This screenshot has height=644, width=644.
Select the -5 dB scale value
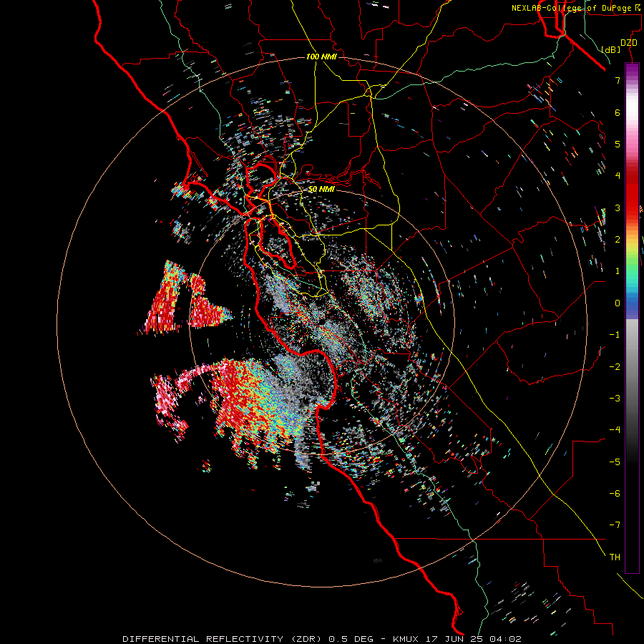point(615,462)
